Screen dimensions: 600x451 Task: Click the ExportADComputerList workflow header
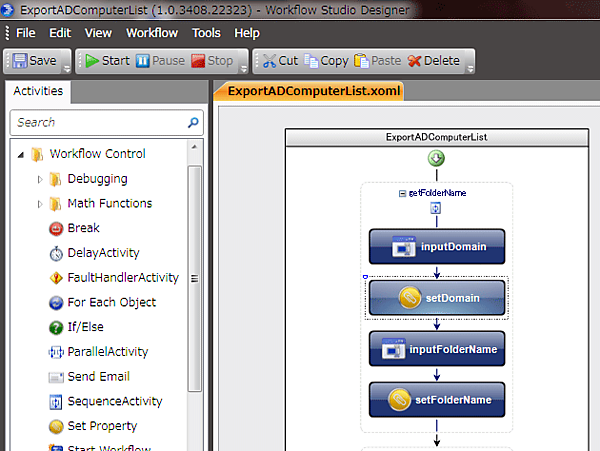pyautogui.click(x=437, y=137)
